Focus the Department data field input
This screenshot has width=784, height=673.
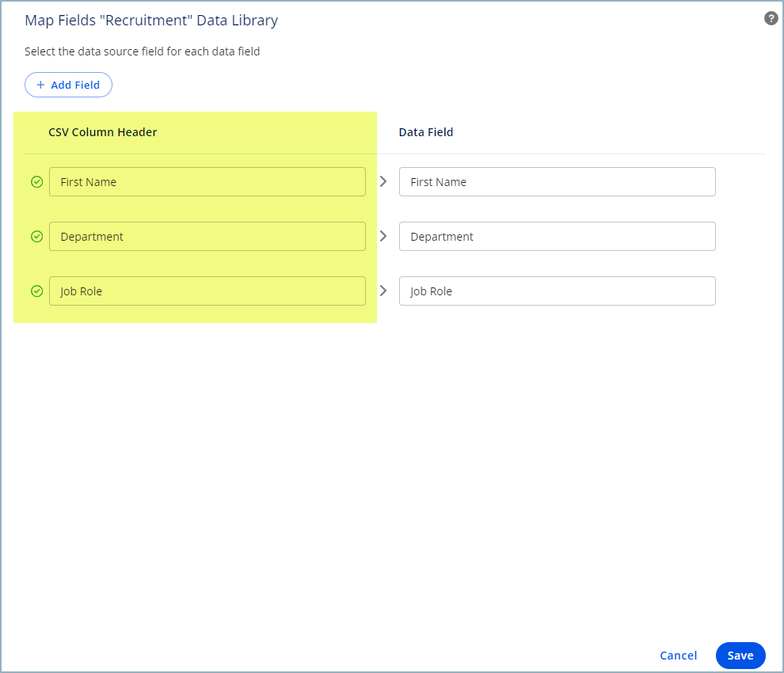point(557,237)
